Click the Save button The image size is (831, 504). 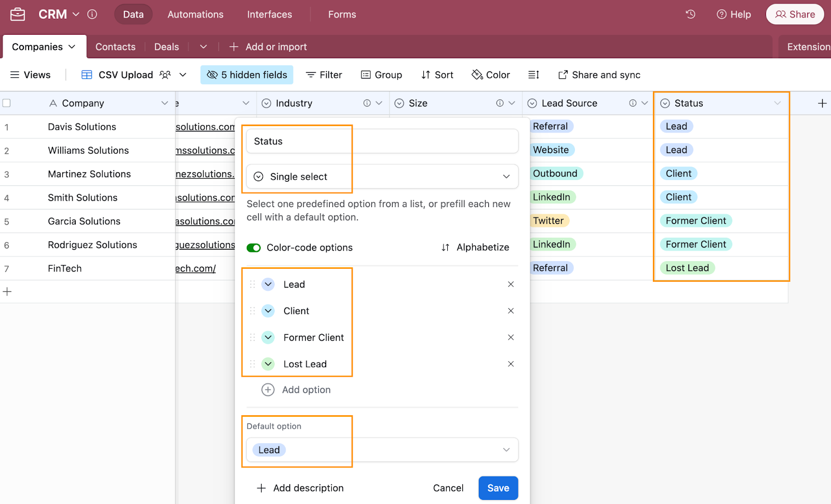coord(498,488)
